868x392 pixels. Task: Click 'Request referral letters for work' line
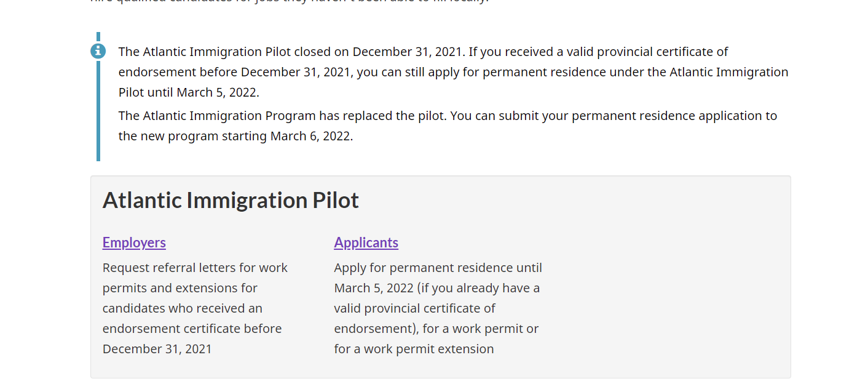click(x=195, y=268)
